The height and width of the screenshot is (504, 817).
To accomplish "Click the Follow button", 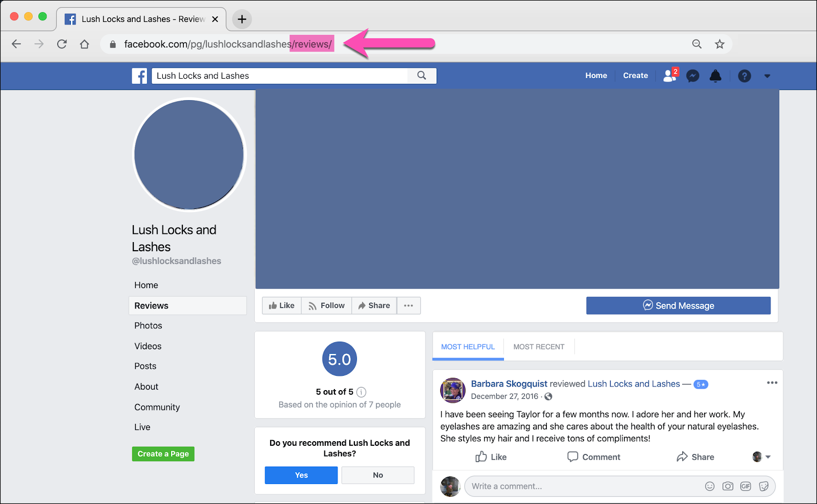I will pos(326,305).
